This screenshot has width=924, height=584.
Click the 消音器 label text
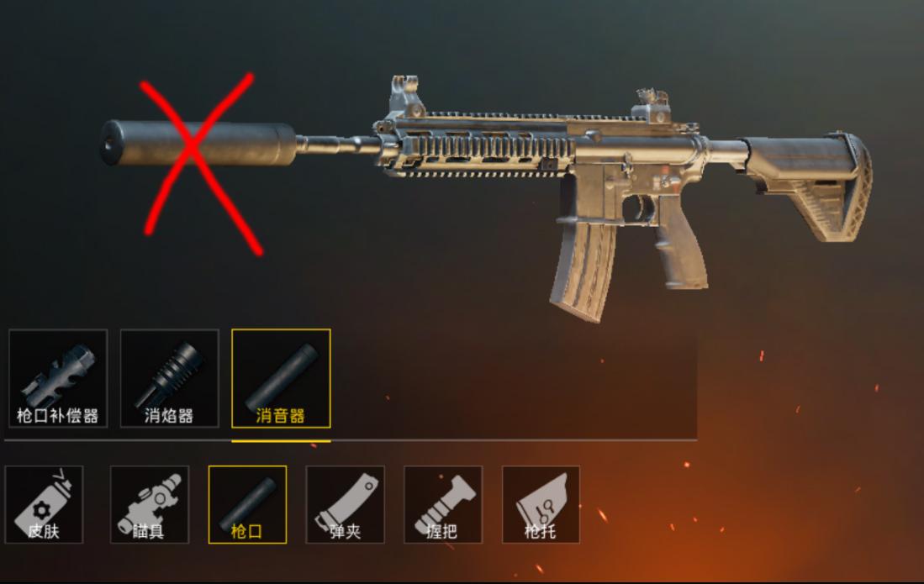(281, 416)
